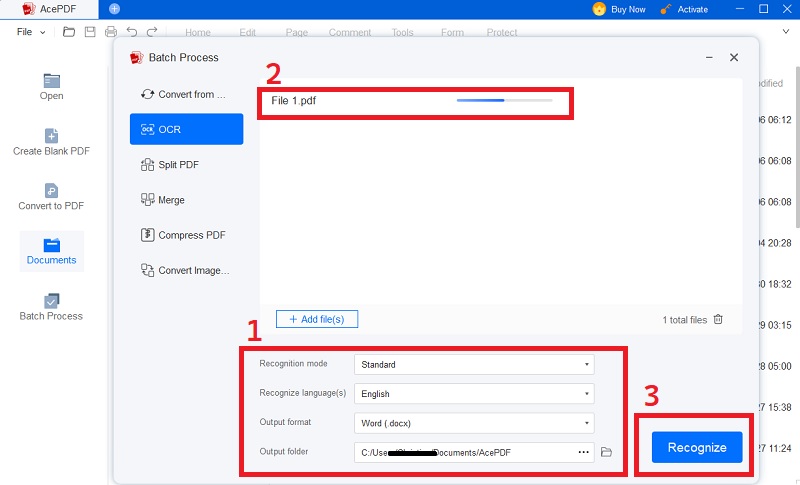Choose the Compress PDF option
The width and height of the screenshot is (800, 485).
tap(186, 235)
